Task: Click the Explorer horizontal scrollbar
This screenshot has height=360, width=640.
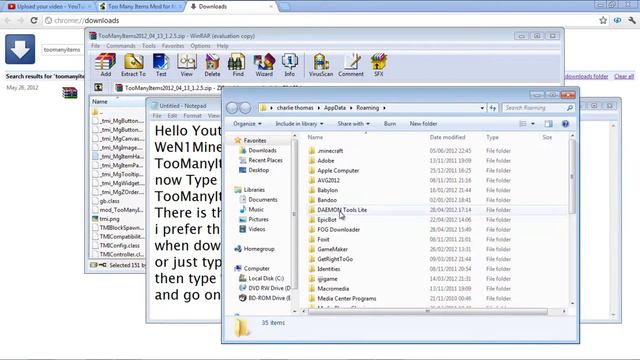Action: [x=427, y=311]
